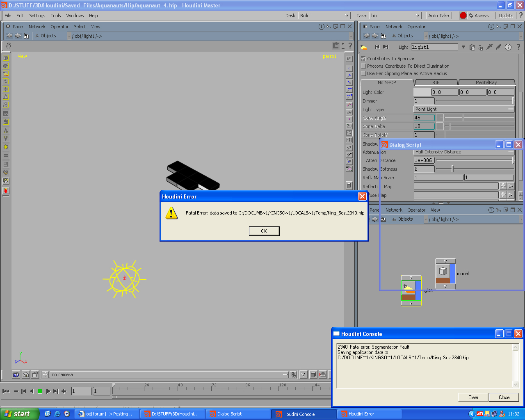Viewport: 525px width, 420px height.
Task: Open the Windows Start menu
Action: click(x=20, y=414)
